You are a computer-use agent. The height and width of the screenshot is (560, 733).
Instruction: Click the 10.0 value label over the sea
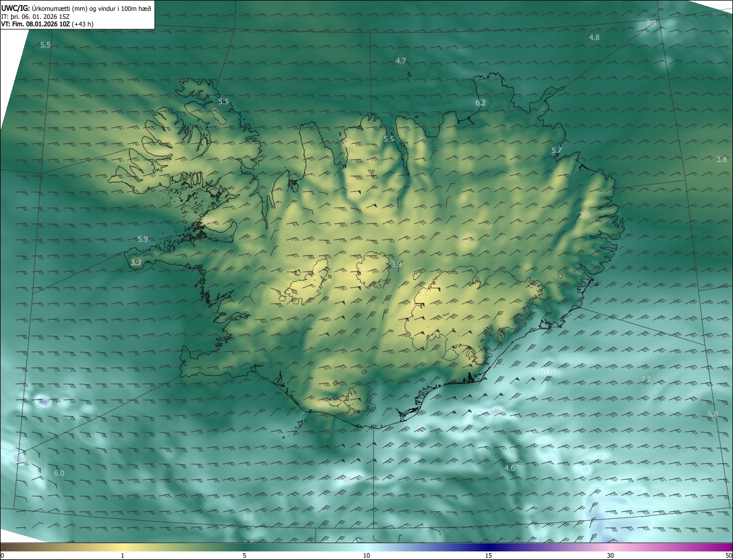click(x=546, y=373)
